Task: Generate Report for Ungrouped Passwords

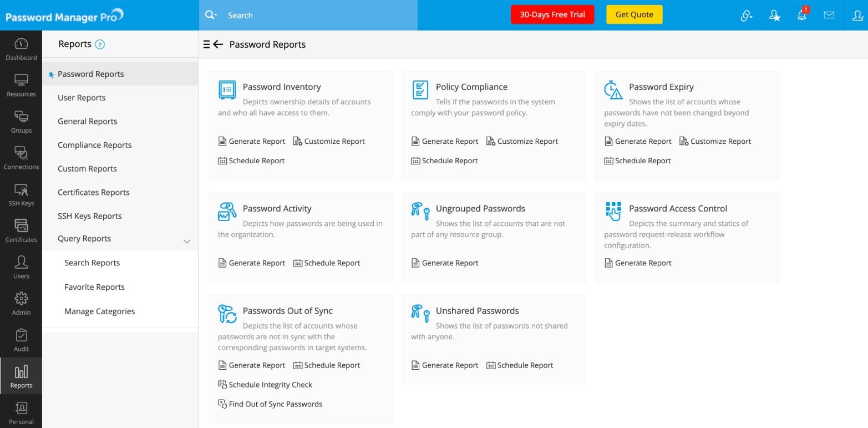Action: point(445,263)
